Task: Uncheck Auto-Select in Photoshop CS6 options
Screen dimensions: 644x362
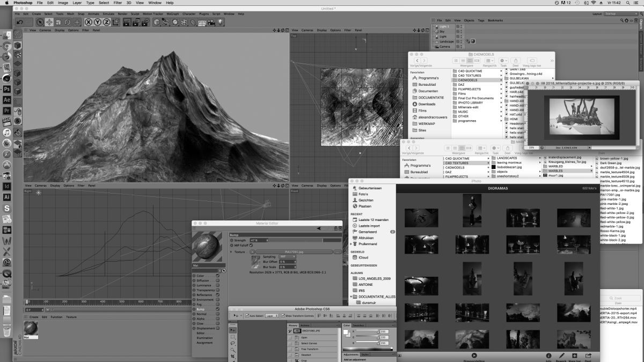Action: pos(247,316)
